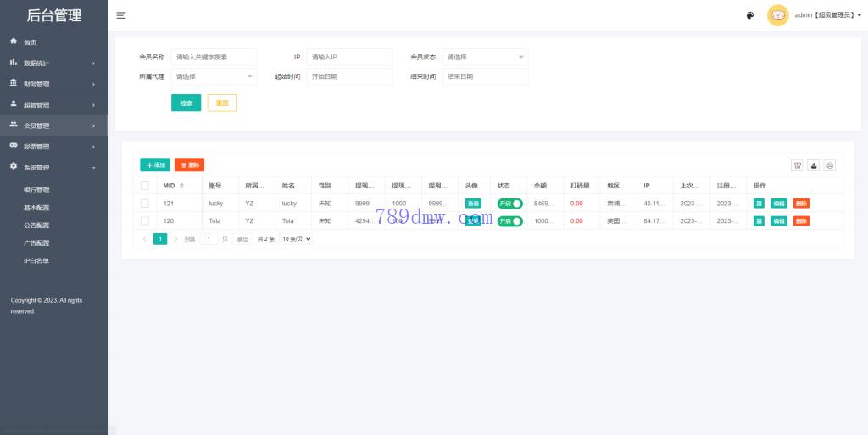The image size is (868, 435).
Task: Toggle the 开启 status switch for Tola
Action: [x=509, y=221]
